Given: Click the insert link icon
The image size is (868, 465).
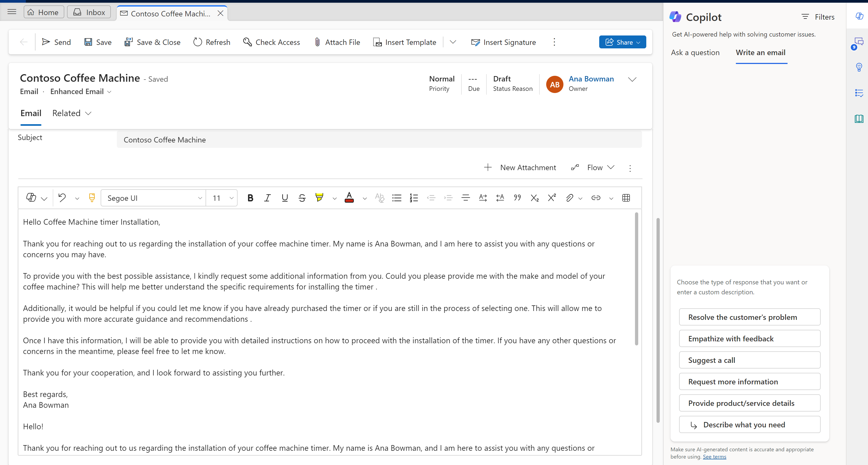Looking at the screenshot, I should coord(596,198).
